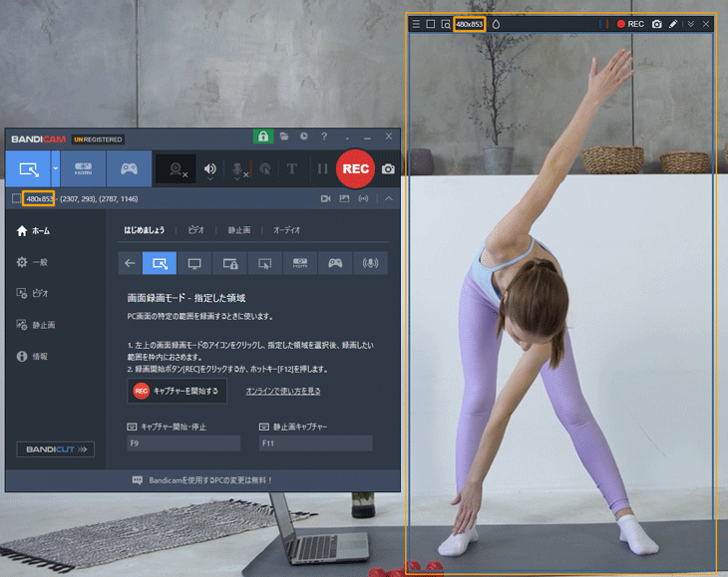This screenshot has width=728, height=577.
Task: Toggle the speaker sound recording
Action: (x=209, y=169)
